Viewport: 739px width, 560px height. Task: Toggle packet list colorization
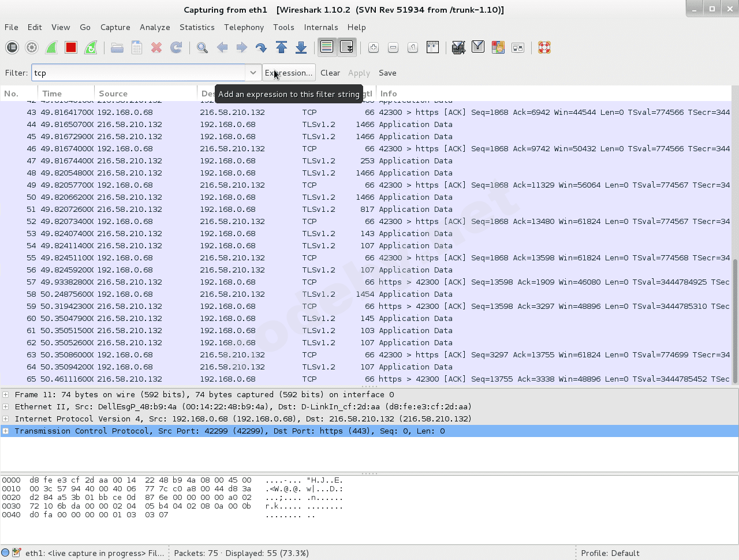pos(327,47)
